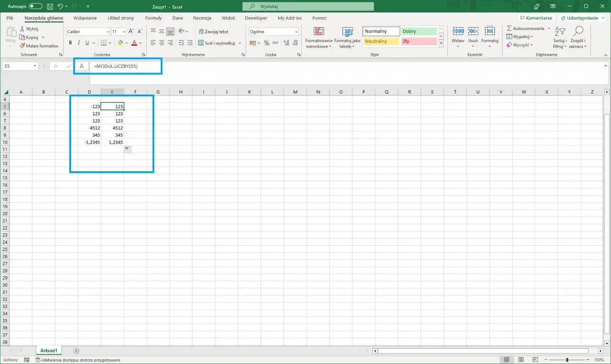Click the insert function fx icon
611x364 pixels.
[x=82, y=66]
